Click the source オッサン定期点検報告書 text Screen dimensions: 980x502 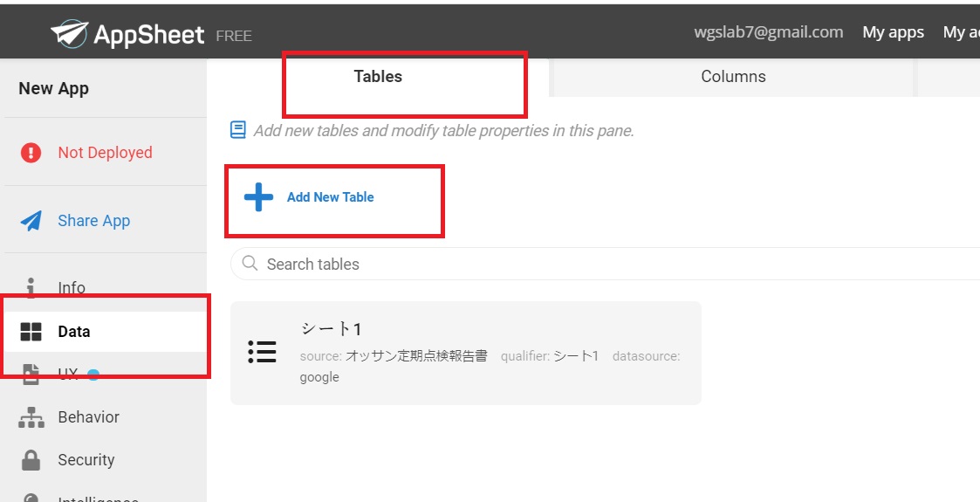394,355
